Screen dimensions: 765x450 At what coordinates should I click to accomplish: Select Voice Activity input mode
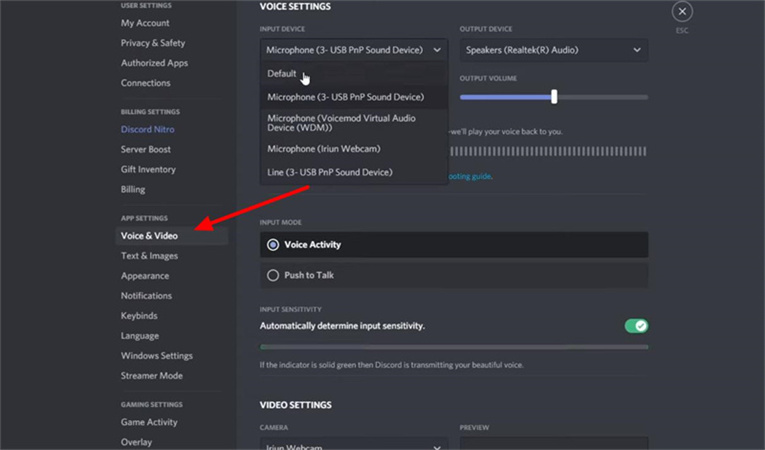pyautogui.click(x=273, y=244)
